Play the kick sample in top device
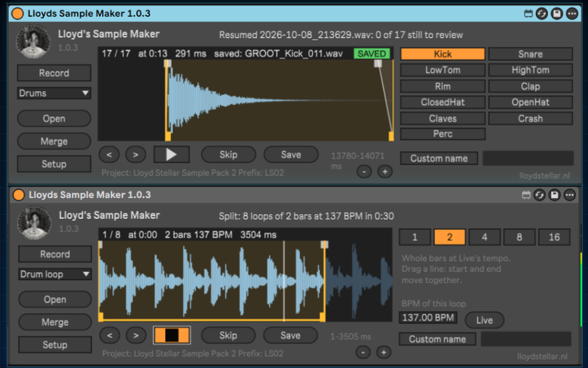 point(171,155)
